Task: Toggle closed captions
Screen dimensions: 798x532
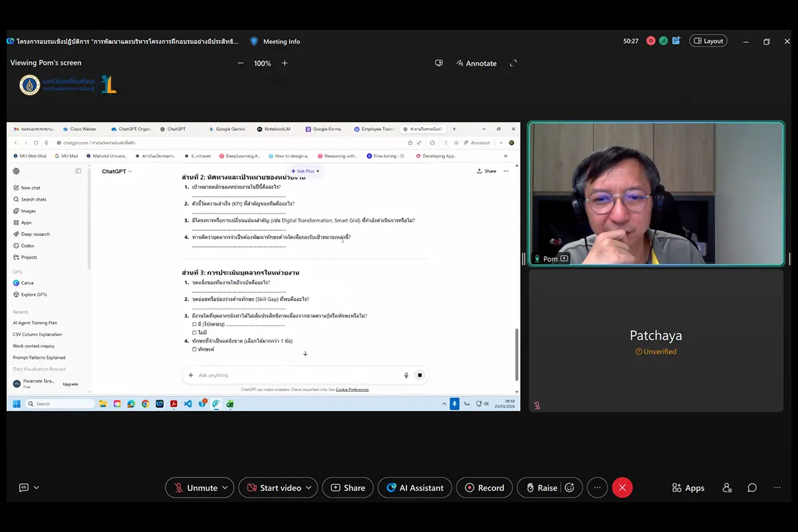Action: click(24, 487)
